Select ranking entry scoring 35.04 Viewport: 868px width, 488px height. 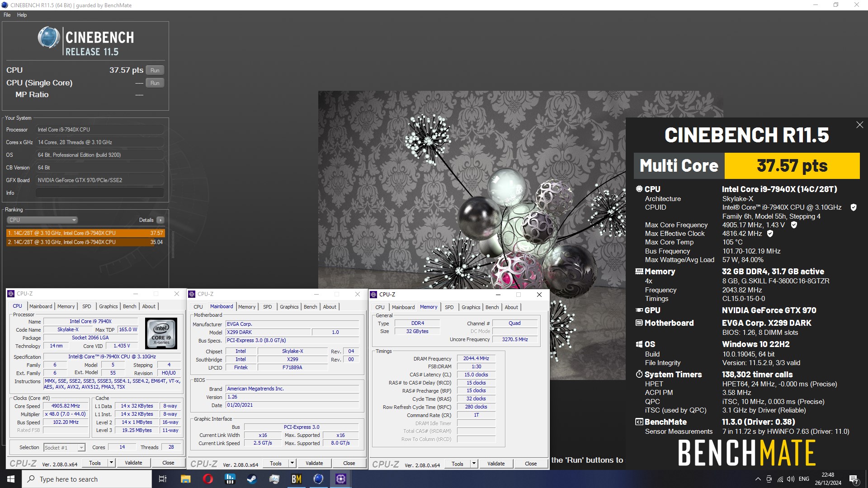[x=85, y=242]
